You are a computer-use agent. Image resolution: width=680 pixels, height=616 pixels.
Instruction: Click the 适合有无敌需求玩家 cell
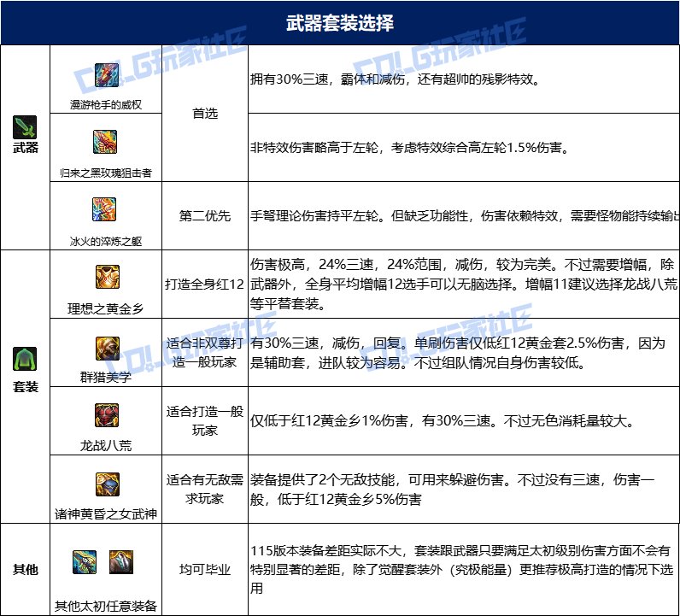tap(204, 490)
